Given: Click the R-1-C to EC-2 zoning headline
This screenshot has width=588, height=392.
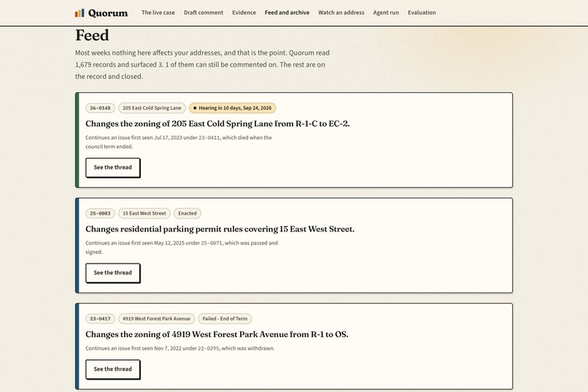Looking at the screenshot, I should click(x=217, y=124).
